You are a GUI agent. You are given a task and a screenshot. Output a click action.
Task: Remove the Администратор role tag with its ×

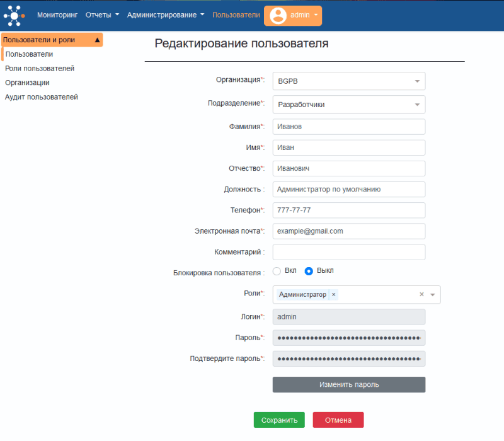[x=333, y=294]
